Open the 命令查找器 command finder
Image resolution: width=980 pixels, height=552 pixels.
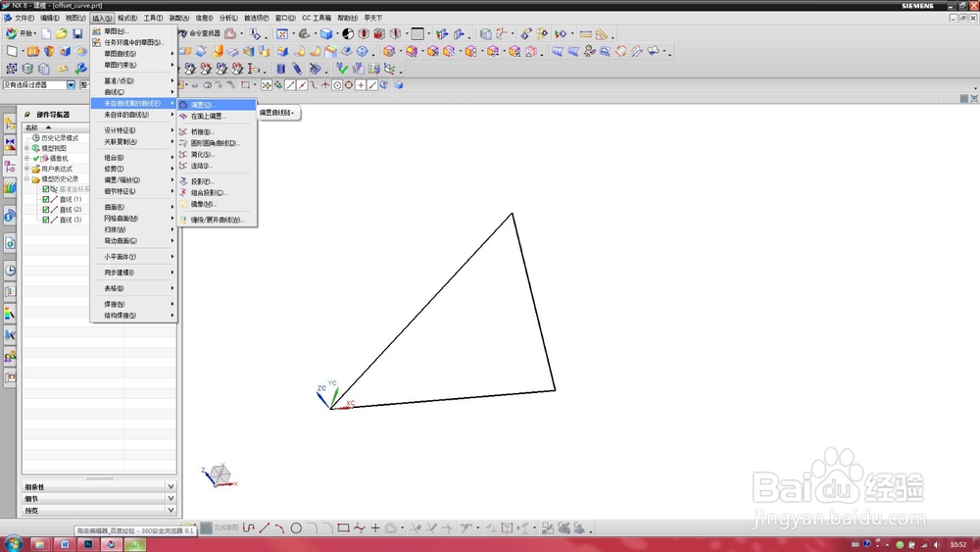(199, 33)
